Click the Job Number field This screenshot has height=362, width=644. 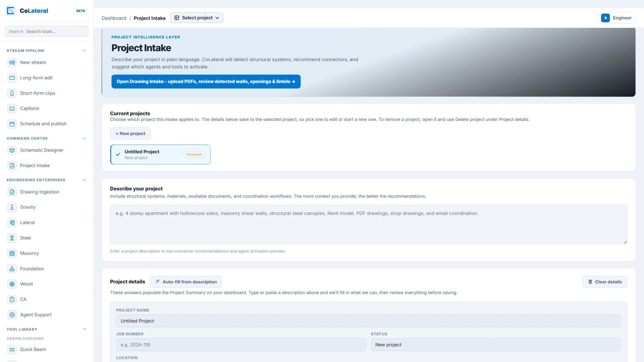(x=241, y=345)
